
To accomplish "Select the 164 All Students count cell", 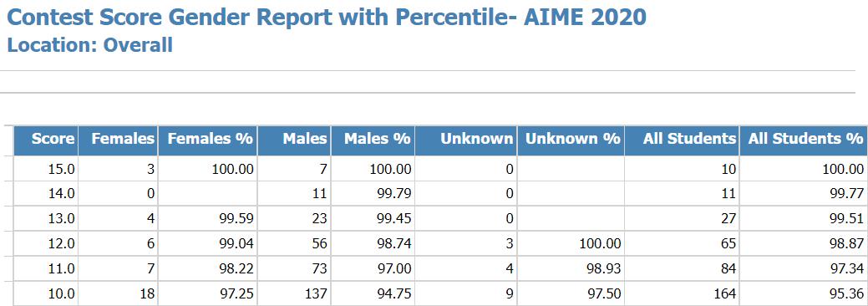I will pos(682,293).
